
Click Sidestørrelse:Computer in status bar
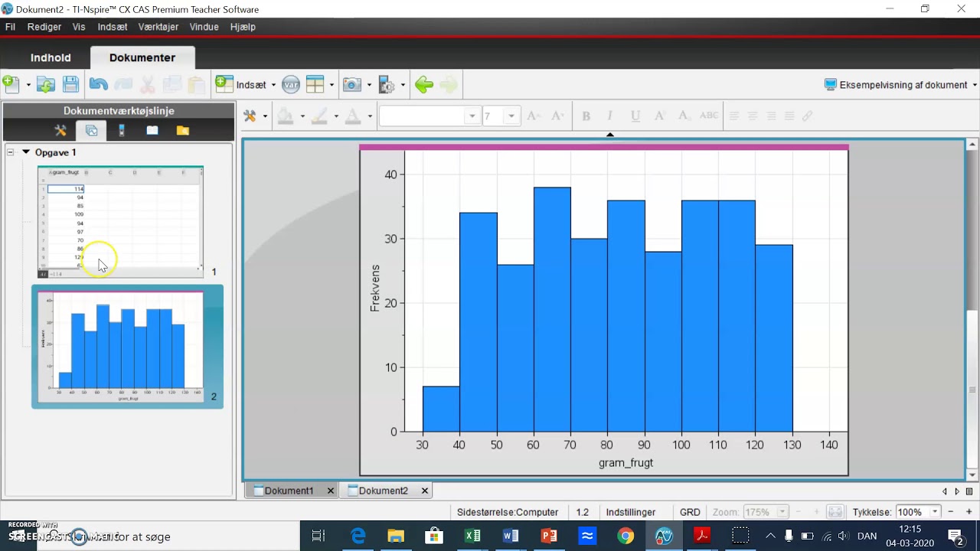(x=508, y=512)
